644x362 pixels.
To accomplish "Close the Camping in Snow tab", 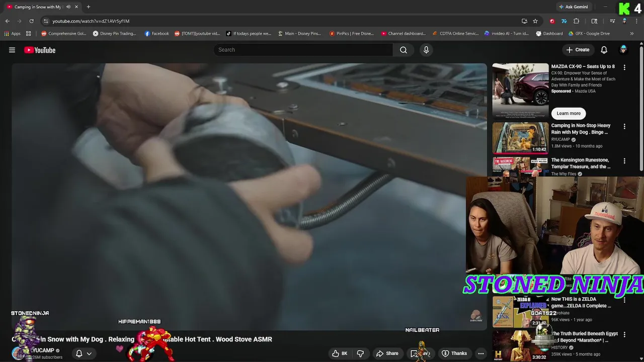I will click(76, 7).
